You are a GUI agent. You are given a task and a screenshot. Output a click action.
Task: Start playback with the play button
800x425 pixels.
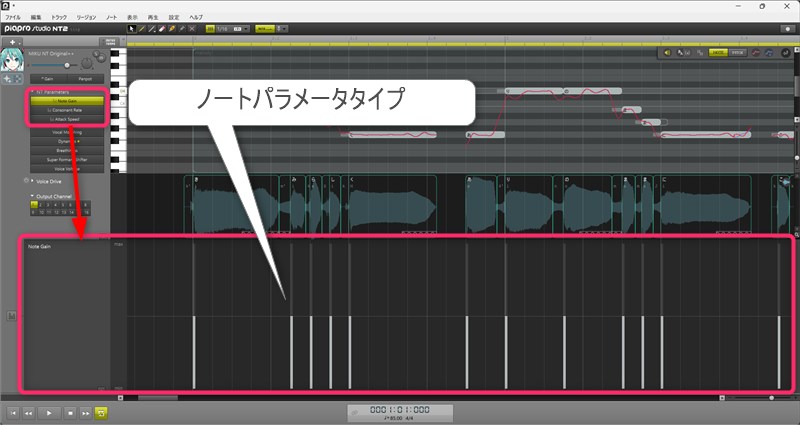[49, 413]
